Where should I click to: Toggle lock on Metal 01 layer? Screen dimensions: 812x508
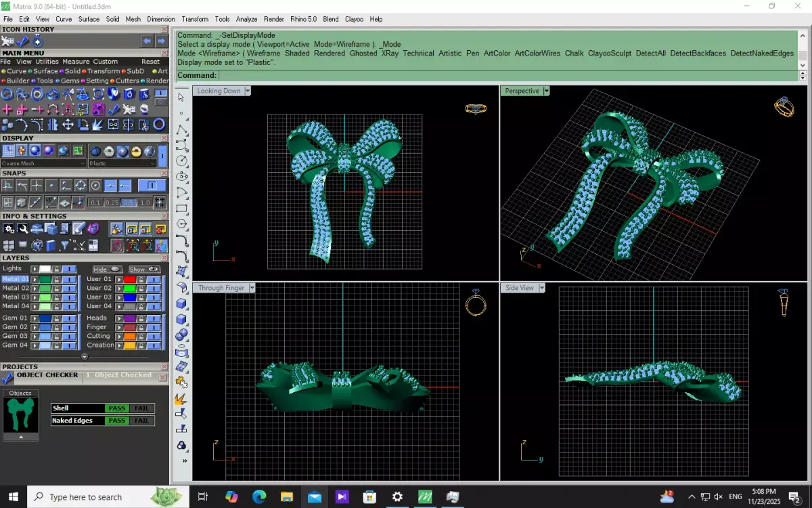(57, 280)
